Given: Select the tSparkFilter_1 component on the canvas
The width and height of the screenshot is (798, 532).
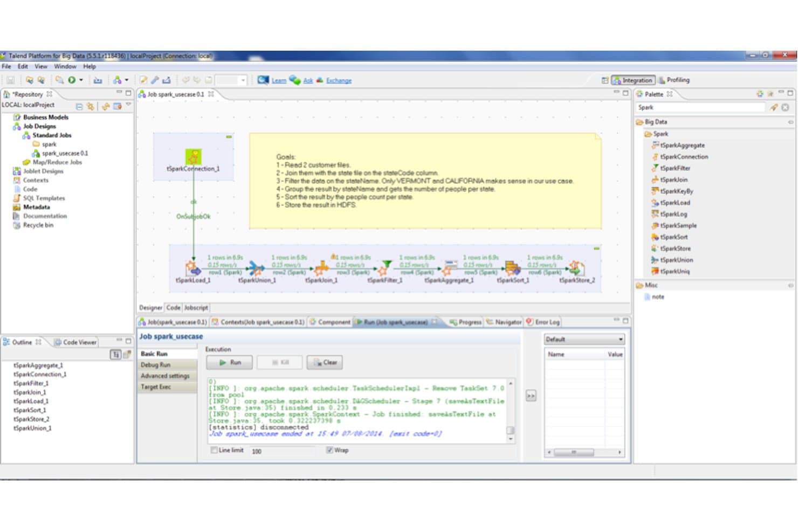Looking at the screenshot, I should point(385,267).
